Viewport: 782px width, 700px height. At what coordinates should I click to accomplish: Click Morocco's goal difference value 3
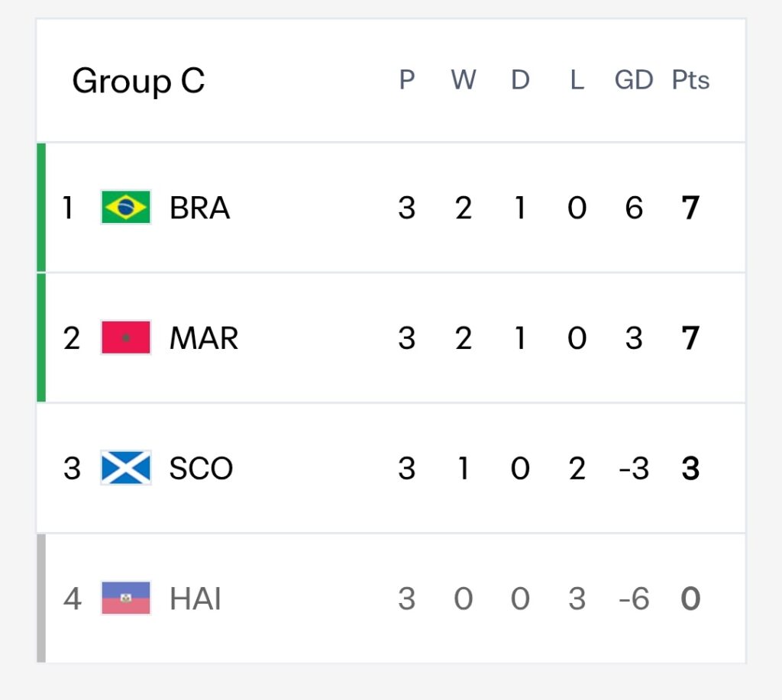coord(634,338)
